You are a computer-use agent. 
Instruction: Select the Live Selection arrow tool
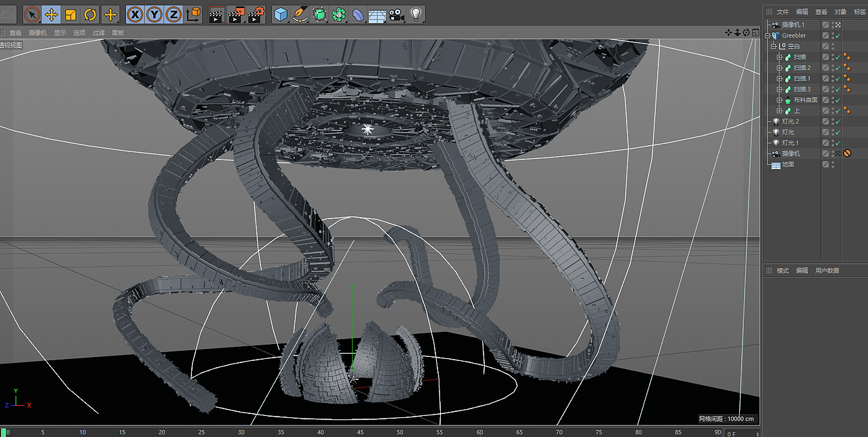point(32,14)
